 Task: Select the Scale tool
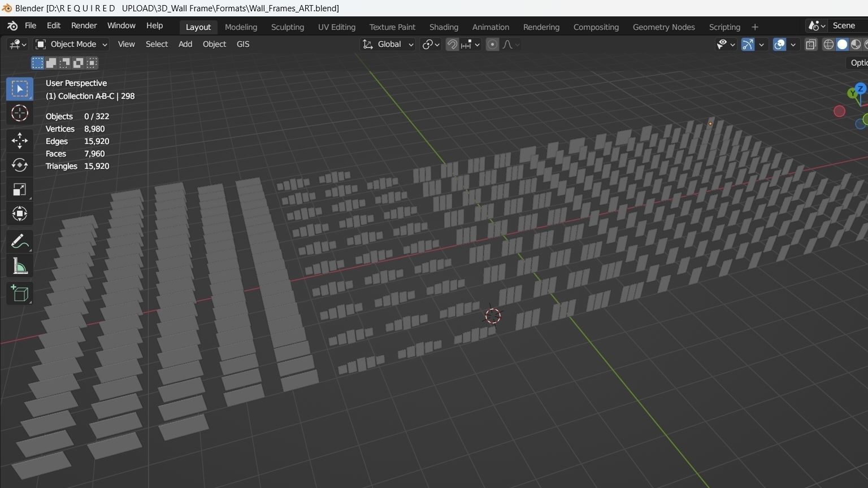[20, 189]
